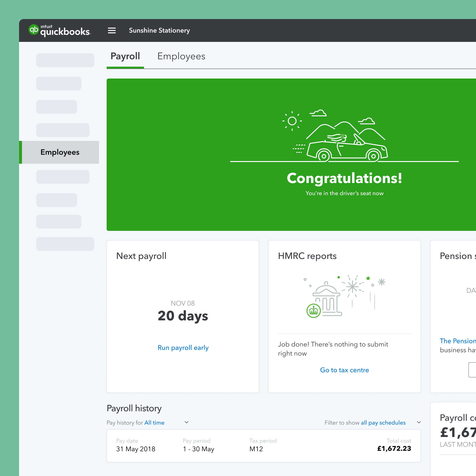The width and height of the screenshot is (476, 476).
Task: Click Go to tax centre link
Action: [x=344, y=370]
